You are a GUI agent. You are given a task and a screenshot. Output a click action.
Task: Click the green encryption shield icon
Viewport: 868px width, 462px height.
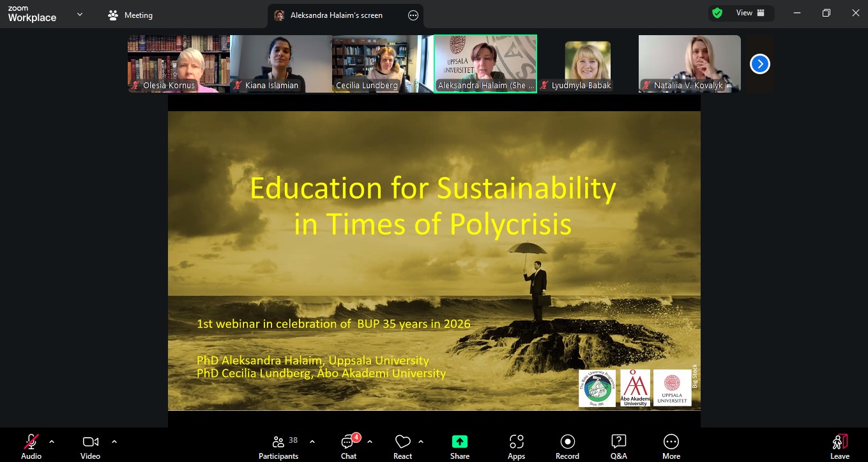coord(717,13)
